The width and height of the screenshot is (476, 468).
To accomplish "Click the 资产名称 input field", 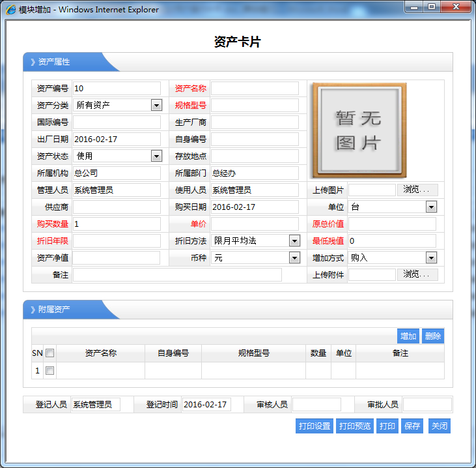I will (x=255, y=89).
